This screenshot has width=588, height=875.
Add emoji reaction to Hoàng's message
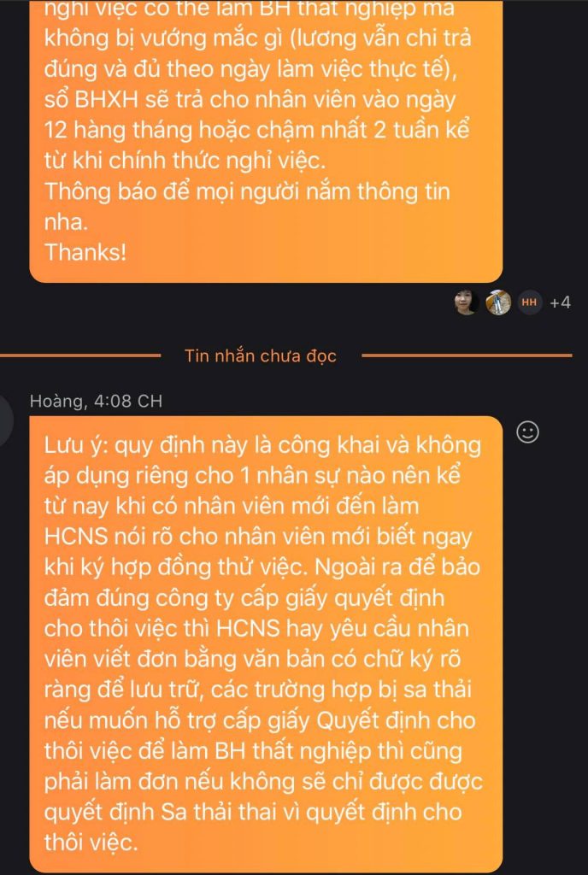[527, 432]
